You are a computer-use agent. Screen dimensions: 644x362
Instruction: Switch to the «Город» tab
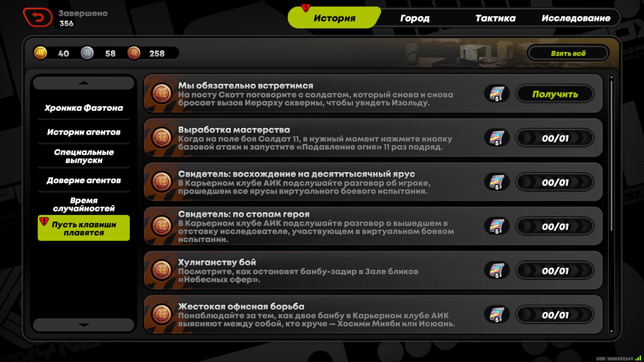(x=415, y=18)
